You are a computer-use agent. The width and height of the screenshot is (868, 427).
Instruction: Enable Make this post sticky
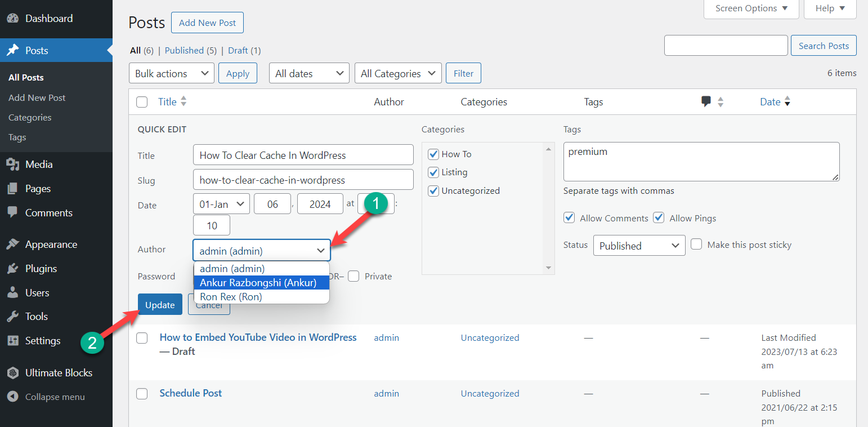[696, 244]
